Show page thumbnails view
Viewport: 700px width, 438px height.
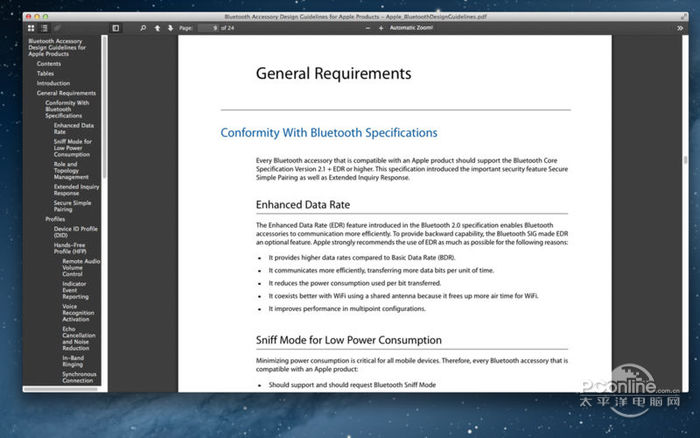(x=31, y=28)
